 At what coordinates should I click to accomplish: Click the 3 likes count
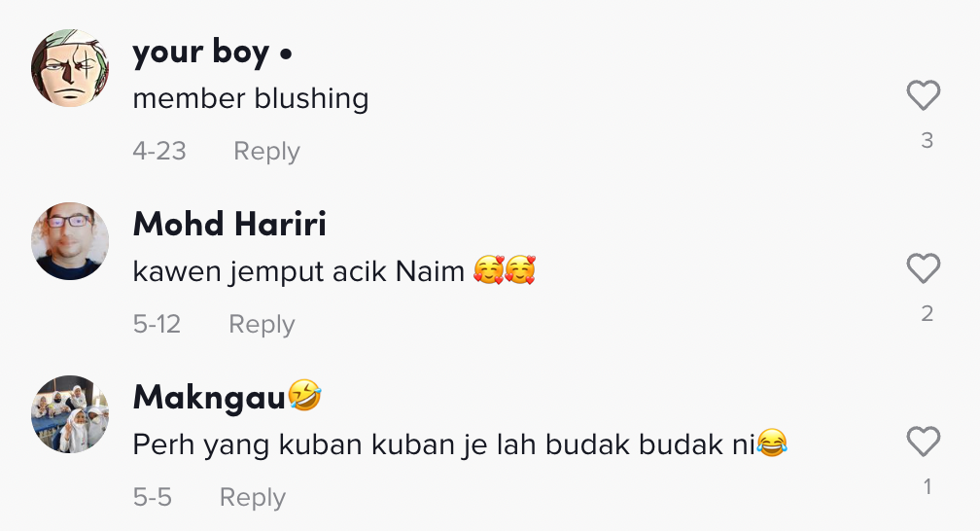927,141
